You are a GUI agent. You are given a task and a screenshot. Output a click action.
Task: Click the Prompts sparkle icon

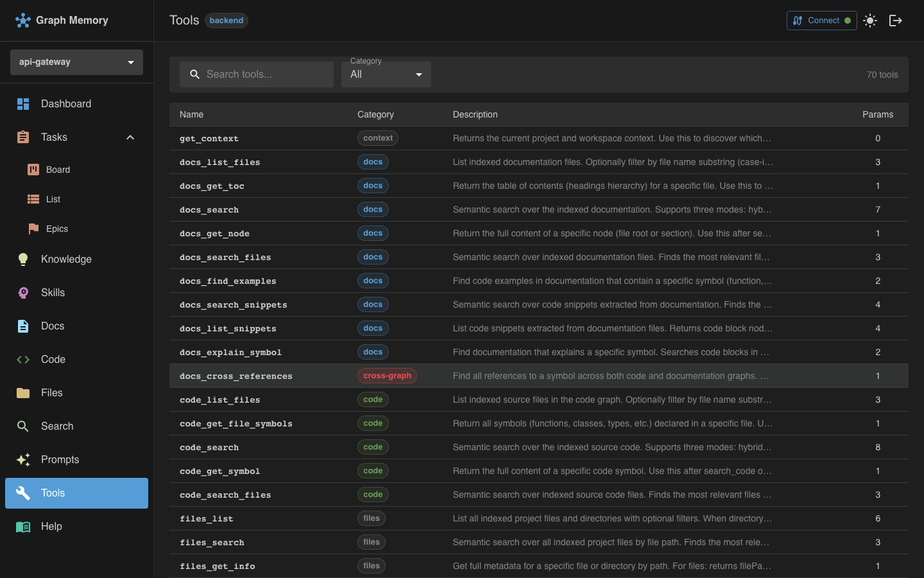[x=23, y=460]
